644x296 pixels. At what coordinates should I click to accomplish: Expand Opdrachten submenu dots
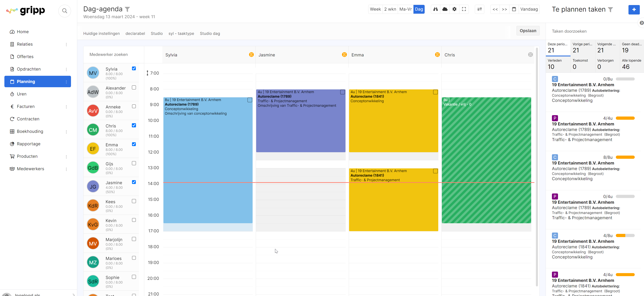(x=66, y=69)
